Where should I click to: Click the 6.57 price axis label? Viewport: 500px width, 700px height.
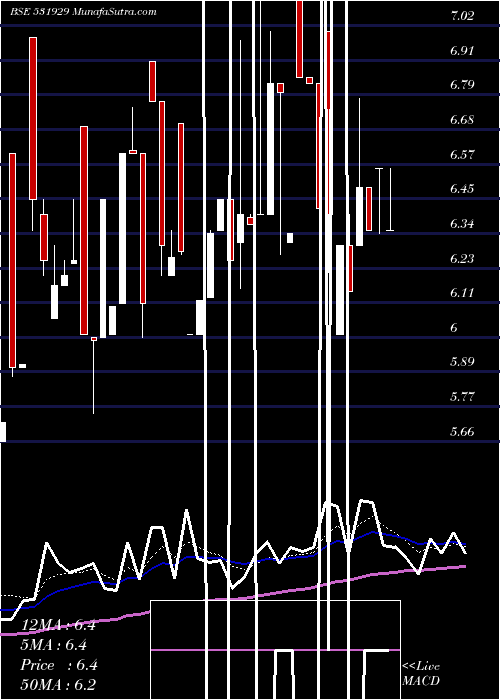point(462,154)
